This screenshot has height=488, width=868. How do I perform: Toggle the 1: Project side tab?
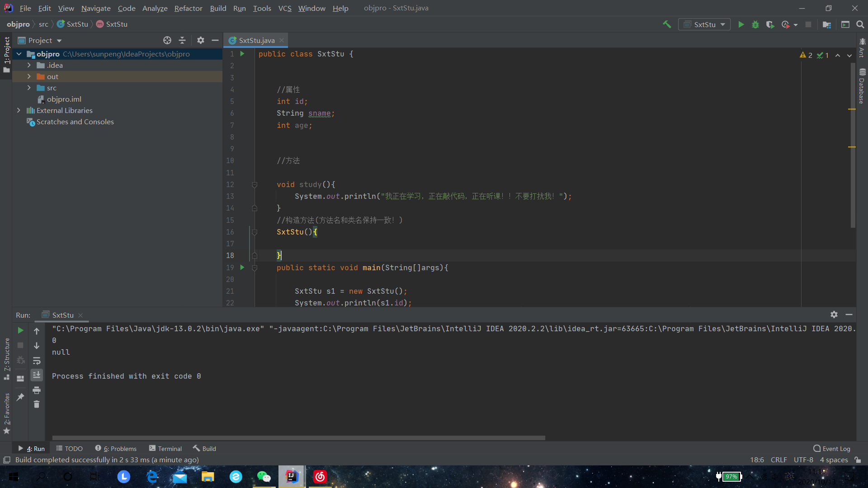coord(6,55)
